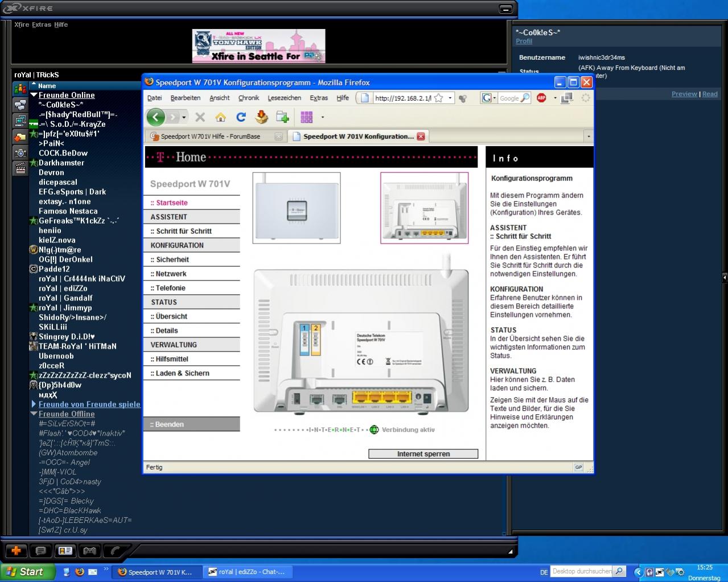Viewport: 728px width, 582px height.
Task: Click the Xfire chat bubble bottom button
Action: tap(40, 551)
